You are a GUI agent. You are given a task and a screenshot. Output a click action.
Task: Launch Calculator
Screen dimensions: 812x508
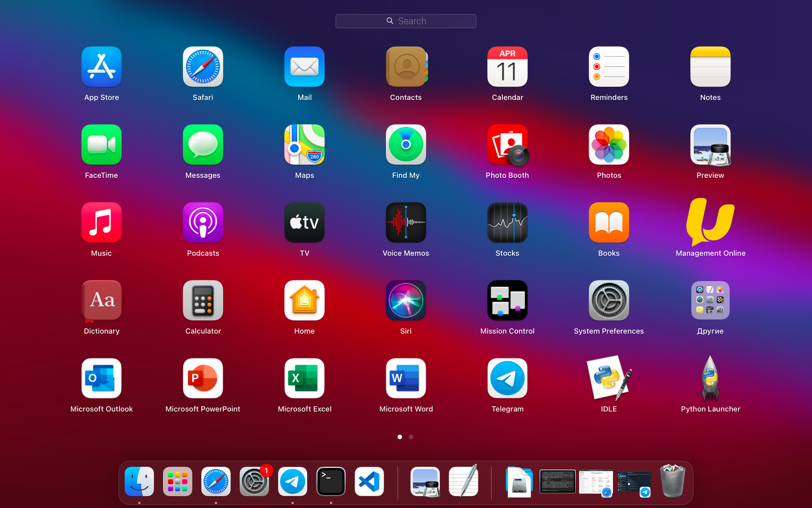[x=203, y=301]
